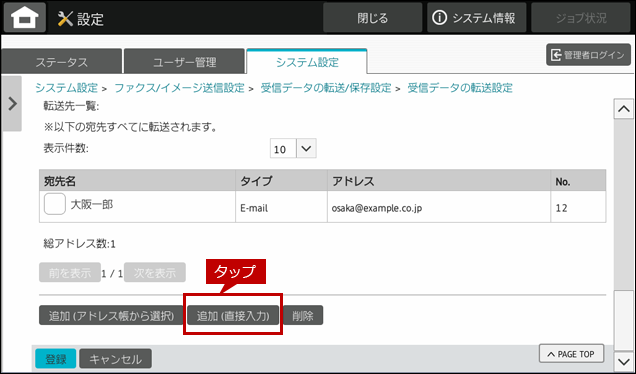
Task: Follow 受信データの転送/保存設定 breadcrumb link
Action: (326, 88)
